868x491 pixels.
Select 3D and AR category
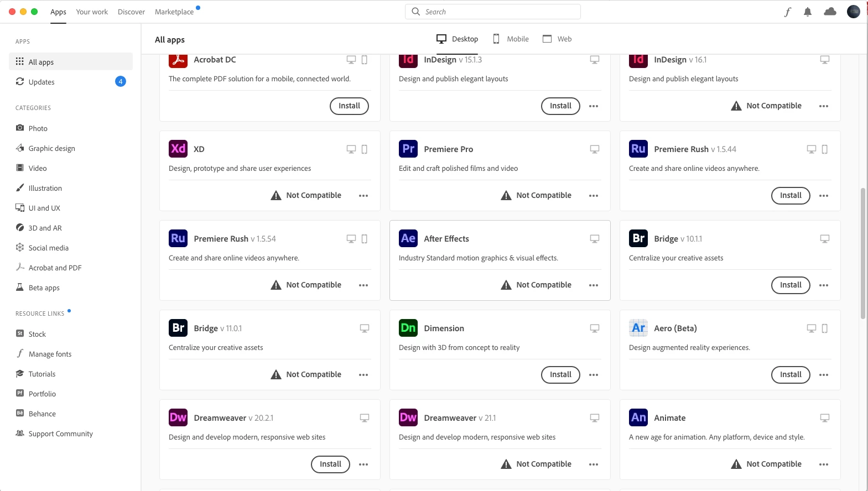pos(71,228)
